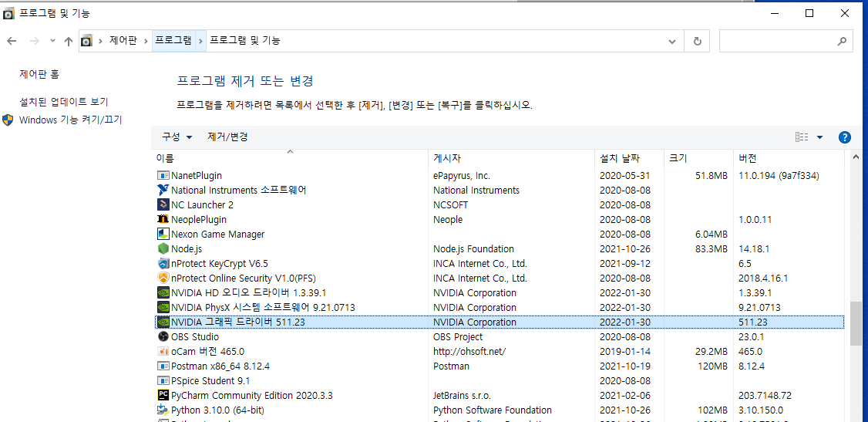Open the 제어판 홈 link

point(39,73)
